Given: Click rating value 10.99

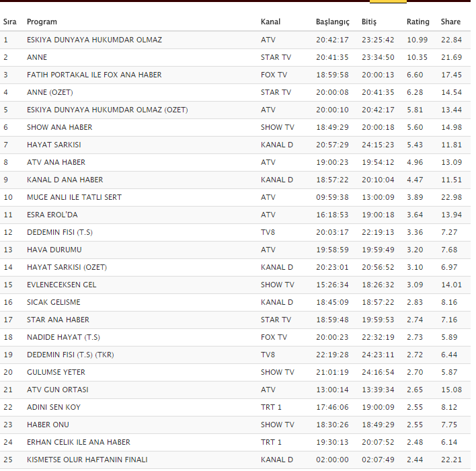Looking at the screenshot, I should coord(417,40).
